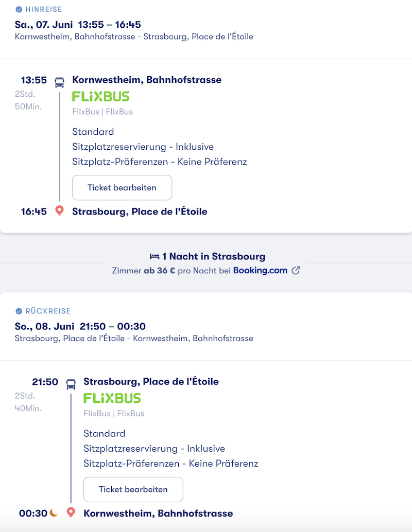Image resolution: width=412 pixels, height=532 pixels.
Task: Click the FlixBus logo in the return trip
Action: (112, 398)
